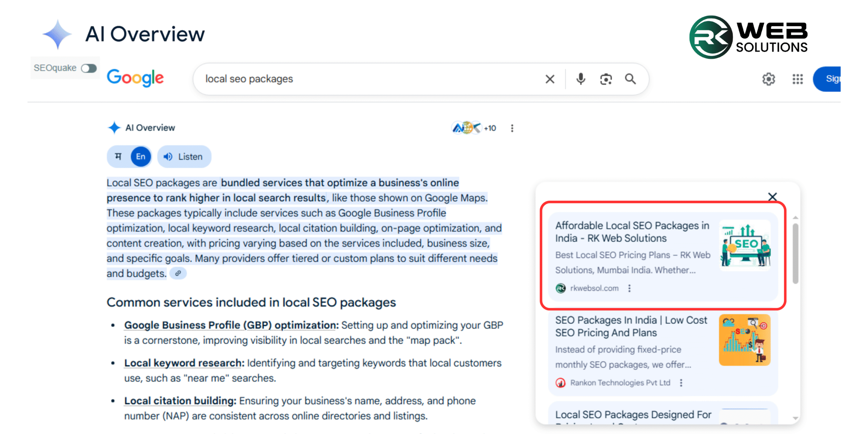Keep English selected with the En toggle
Screen dimensions: 868x434
[x=140, y=156]
